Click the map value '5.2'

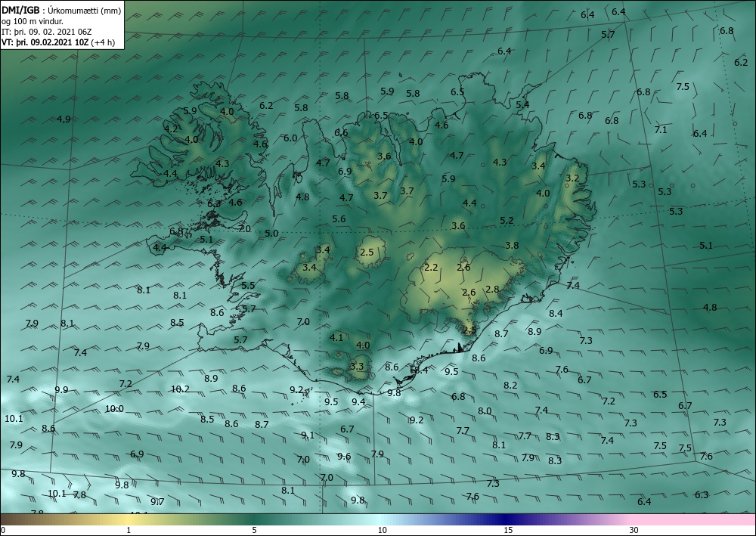(507, 220)
